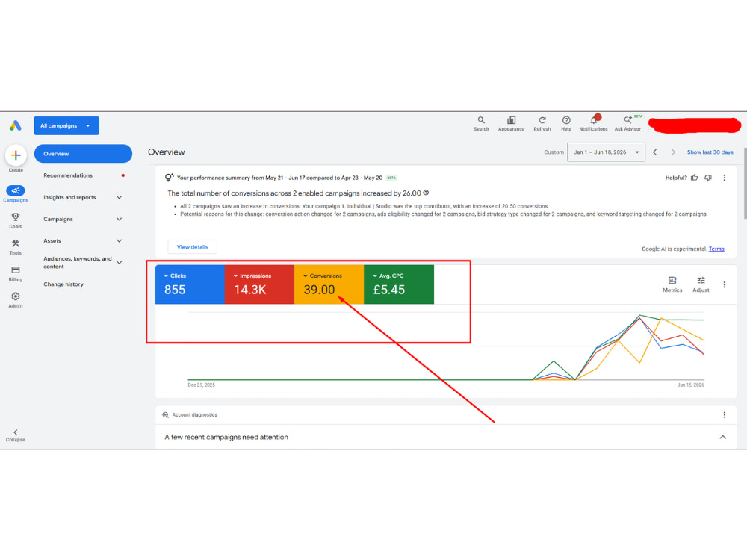Open Notifications bell
747x560 pixels.
[594, 123]
